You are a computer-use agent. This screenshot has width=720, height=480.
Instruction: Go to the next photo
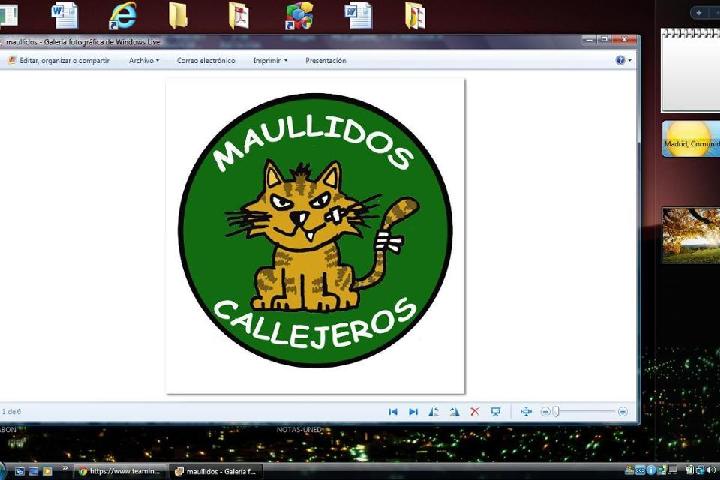(x=413, y=411)
